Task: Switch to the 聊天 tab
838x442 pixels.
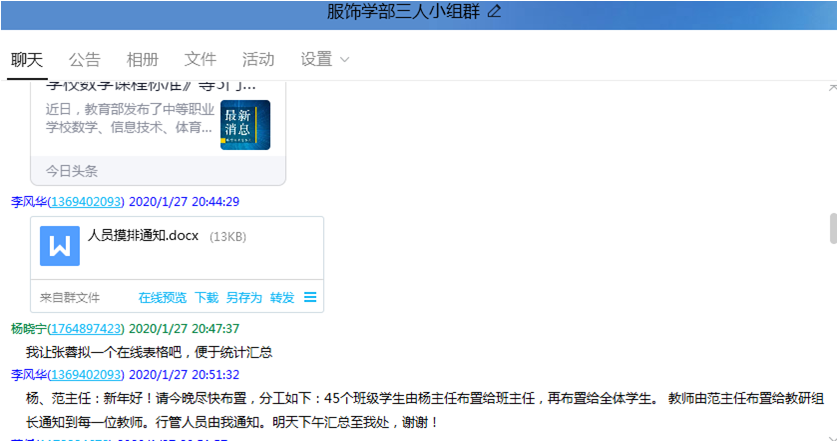Action: pos(27,59)
